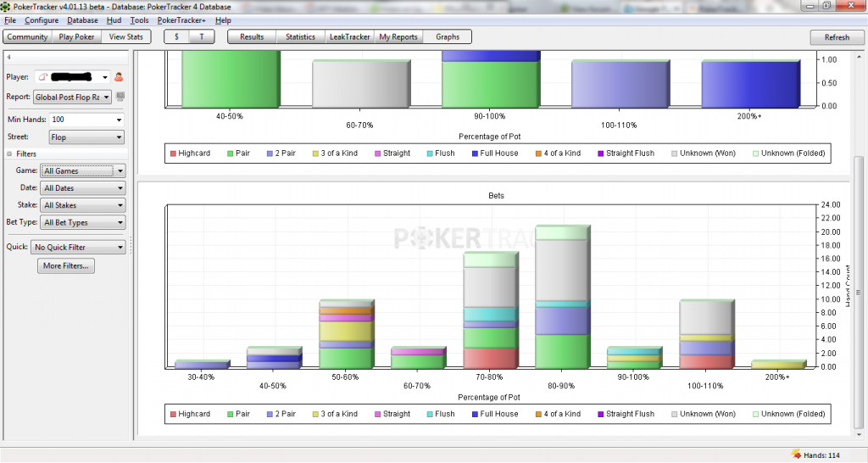Open the Help menu
868x463 pixels.
coord(223,20)
